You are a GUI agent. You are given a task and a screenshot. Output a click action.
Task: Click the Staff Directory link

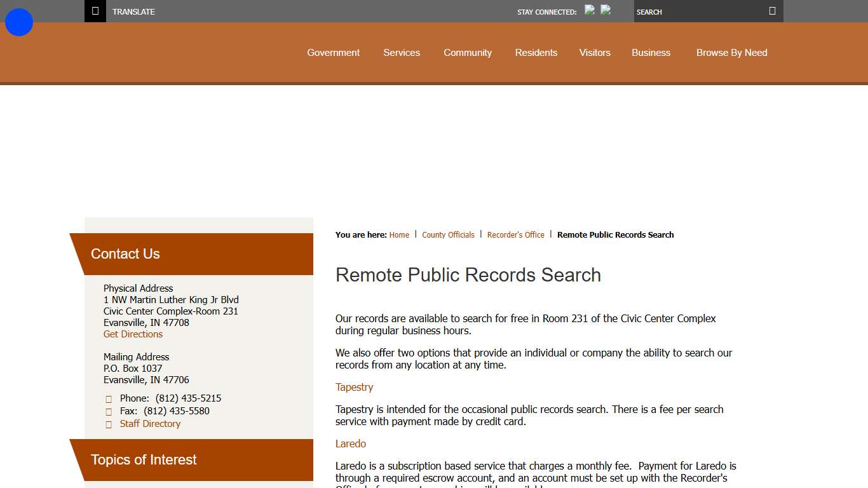pos(150,424)
